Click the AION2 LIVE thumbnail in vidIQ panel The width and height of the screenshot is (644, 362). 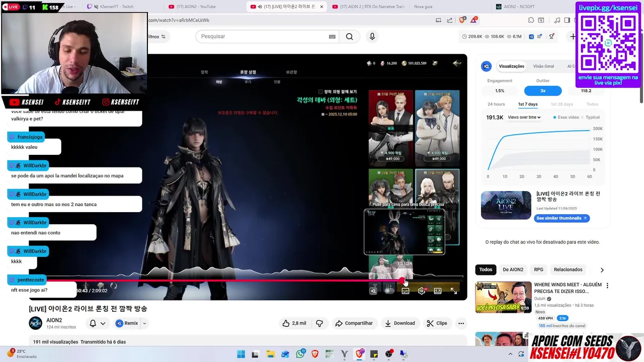click(506, 205)
